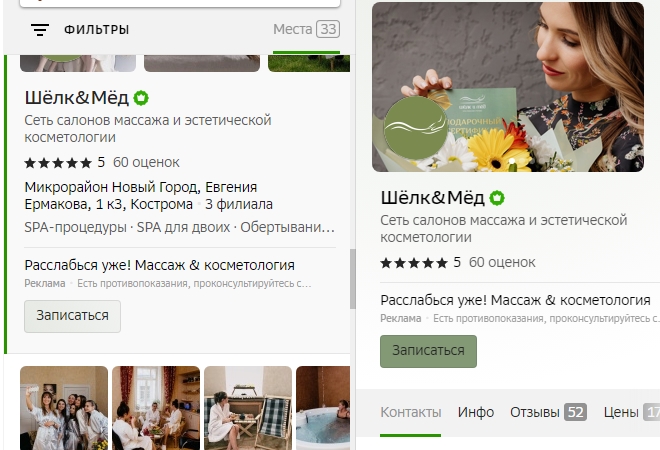660x450 pixels.
Task: Click the gray Записаться button in the listing
Action: click(x=72, y=316)
